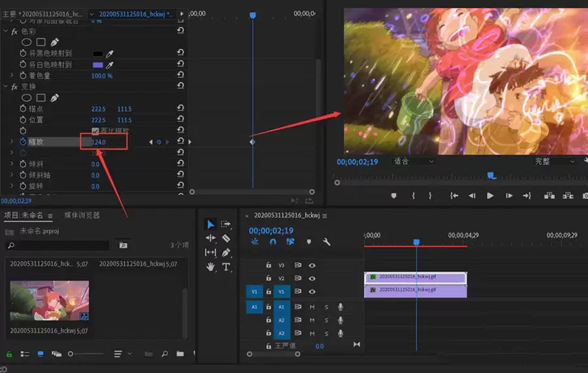
Task: Reset the 缩放 parameter
Action: pos(180,141)
